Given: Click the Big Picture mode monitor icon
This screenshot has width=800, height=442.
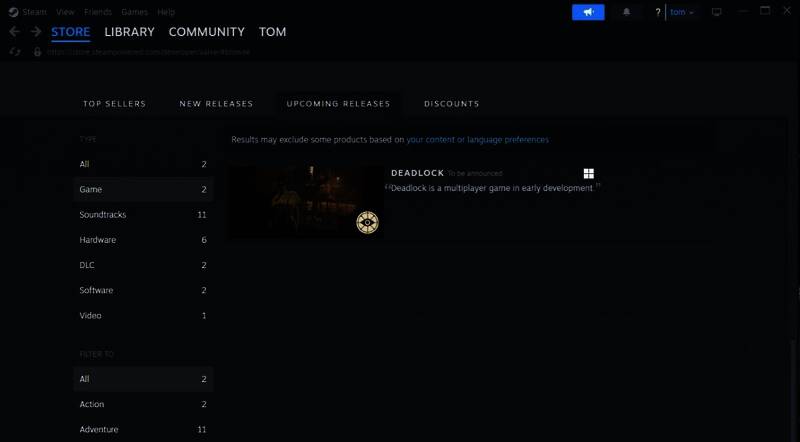Looking at the screenshot, I should click(716, 12).
